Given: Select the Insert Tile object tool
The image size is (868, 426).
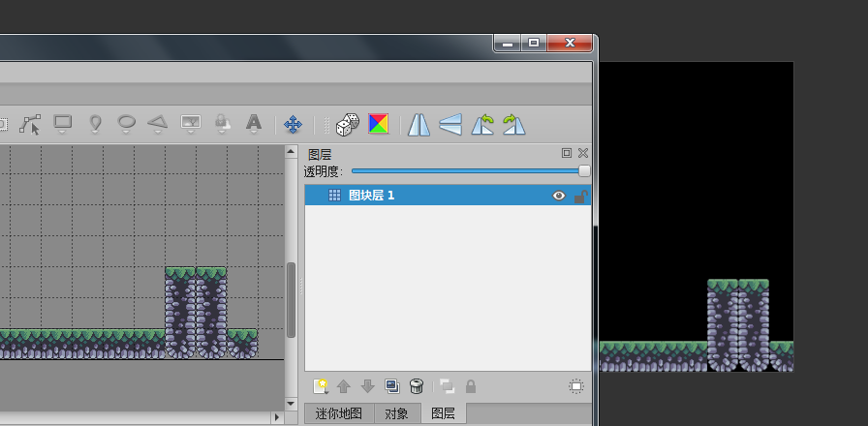Looking at the screenshot, I should click(191, 124).
